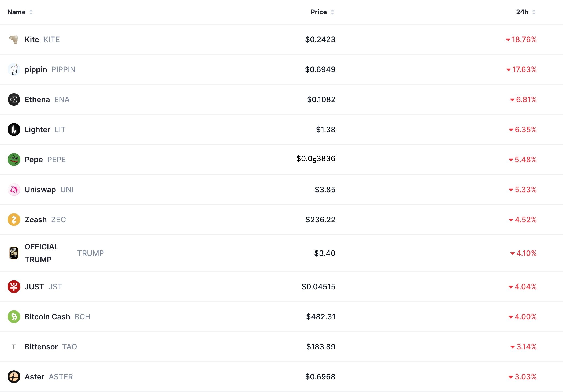Click the JUST coin logo icon

click(x=14, y=287)
